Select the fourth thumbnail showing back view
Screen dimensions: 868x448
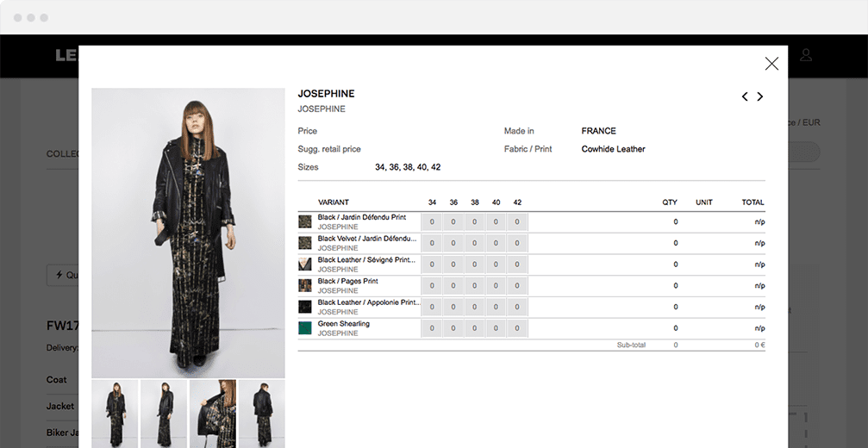262,414
